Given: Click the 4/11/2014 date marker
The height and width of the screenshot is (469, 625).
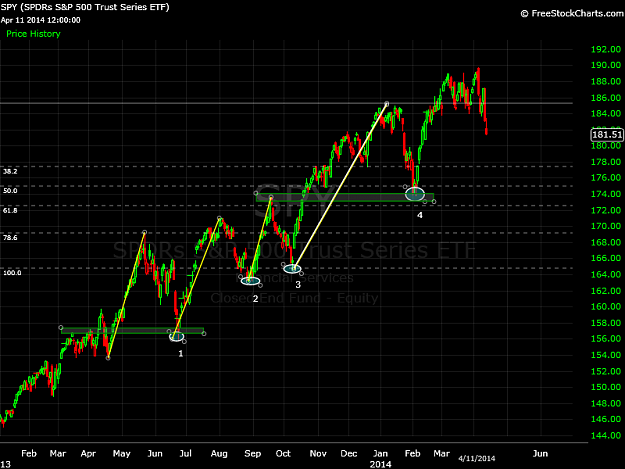Looking at the screenshot, I should click(x=477, y=458).
